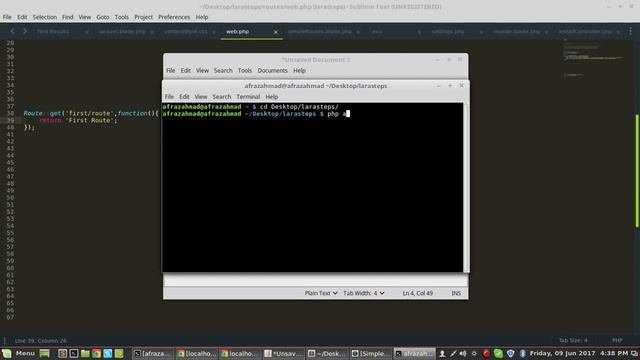This screenshot has width=640, height=360.
Task: Open the Preferences menu in Sublime Text
Action: tap(174, 17)
